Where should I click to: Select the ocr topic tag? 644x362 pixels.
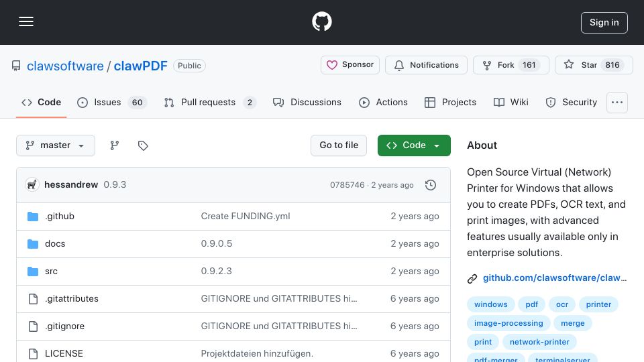pyautogui.click(x=562, y=304)
